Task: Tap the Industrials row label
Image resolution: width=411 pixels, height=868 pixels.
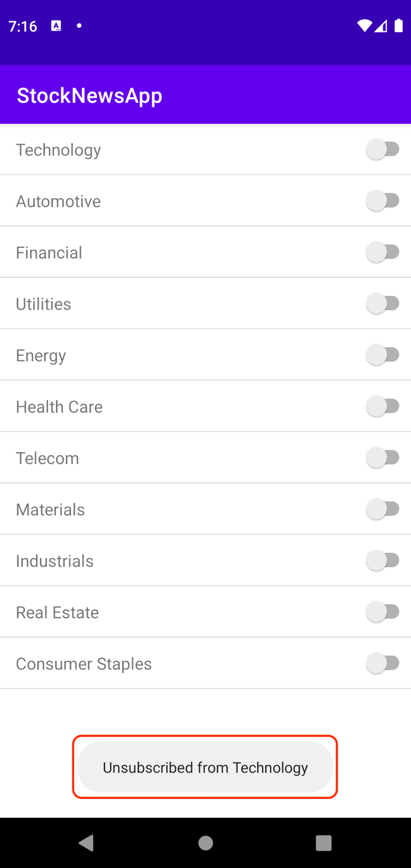Action: tap(55, 561)
